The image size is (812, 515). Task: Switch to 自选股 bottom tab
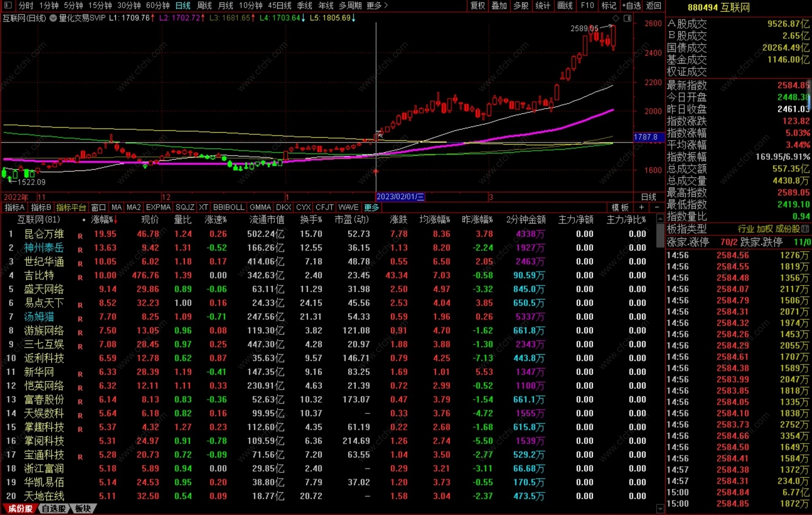pyautogui.click(x=54, y=509)
